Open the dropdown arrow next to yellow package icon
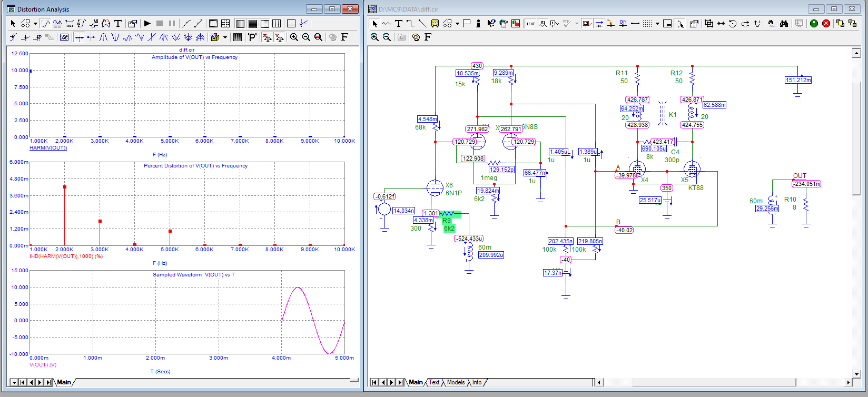Viewport: 868px width, 397px height. 225,37
